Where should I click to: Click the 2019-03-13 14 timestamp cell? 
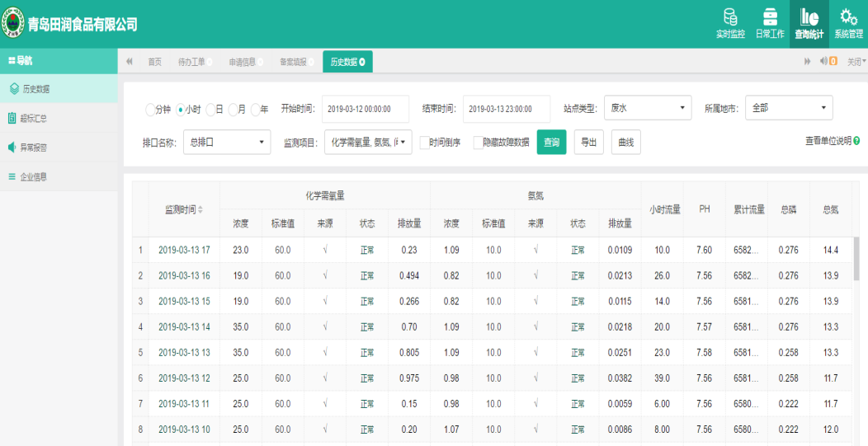(184, 327)
